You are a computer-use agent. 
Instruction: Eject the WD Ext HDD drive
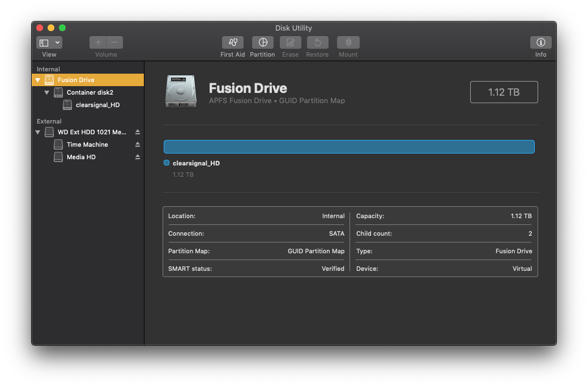coord(137,132)
